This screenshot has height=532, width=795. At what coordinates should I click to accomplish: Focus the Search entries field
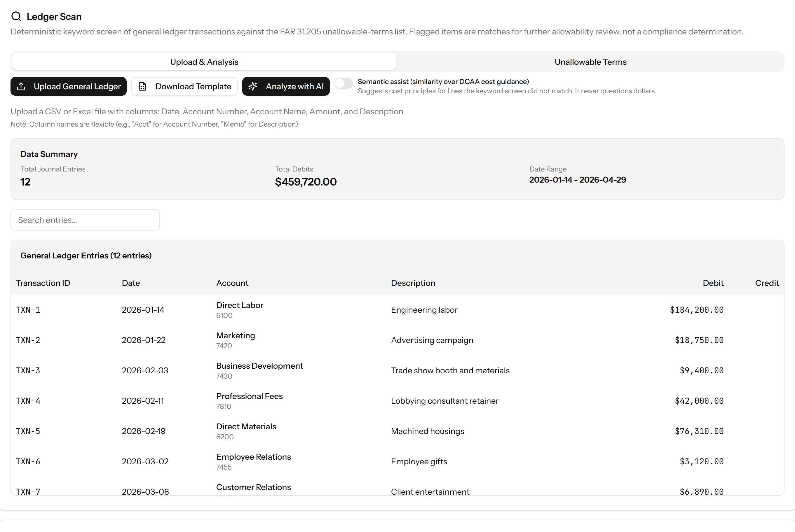pyautogui.click(x=85, y=220)
